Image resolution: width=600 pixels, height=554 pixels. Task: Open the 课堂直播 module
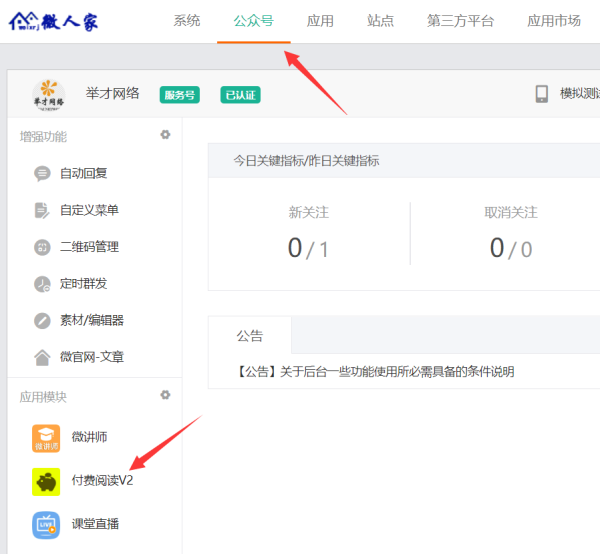tap(95, 524)
